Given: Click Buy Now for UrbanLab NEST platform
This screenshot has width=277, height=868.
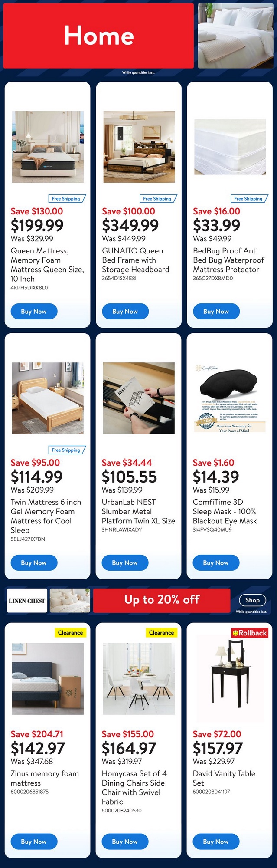Looking at the screenshot, I should tap(125, 562).
